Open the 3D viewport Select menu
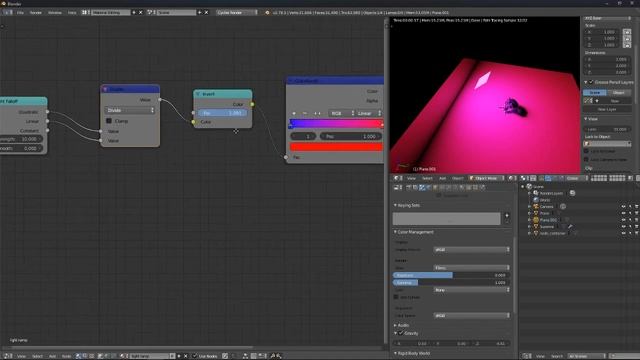Screen dimensions: 640x360 (x=427, y=178)
